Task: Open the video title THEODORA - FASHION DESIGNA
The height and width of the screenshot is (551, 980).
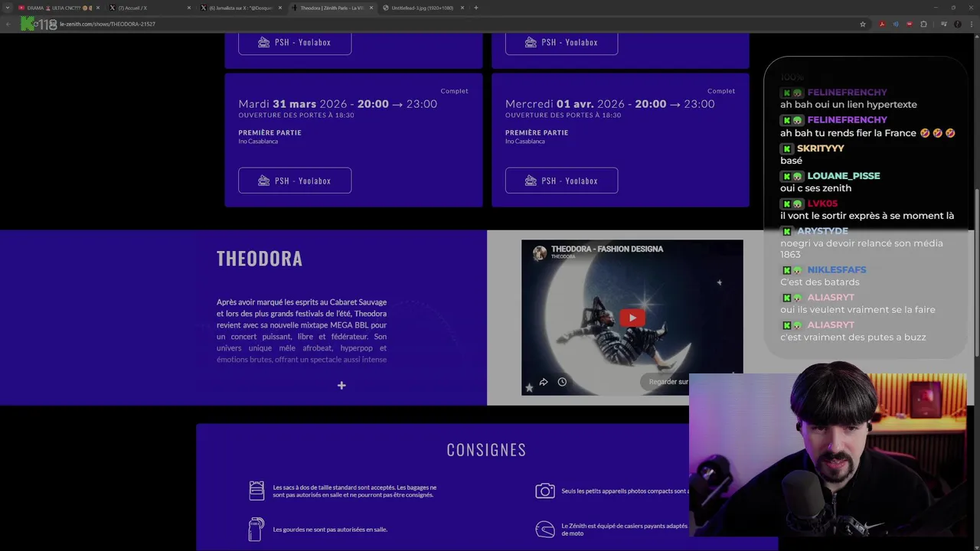Action: click(607, 249)
